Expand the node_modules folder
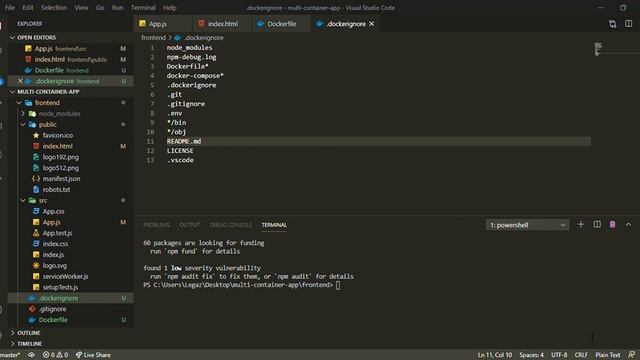 click(x=23, y=113)
